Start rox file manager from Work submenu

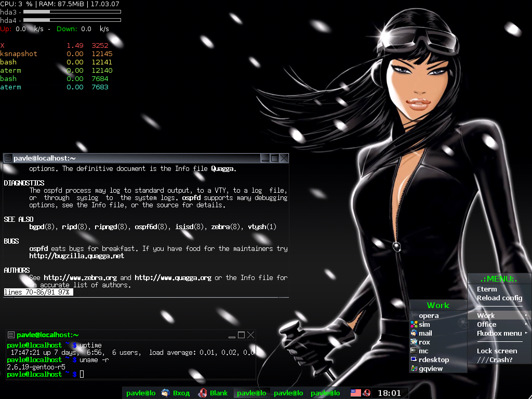pyautogui.click(x=437, y=342)
